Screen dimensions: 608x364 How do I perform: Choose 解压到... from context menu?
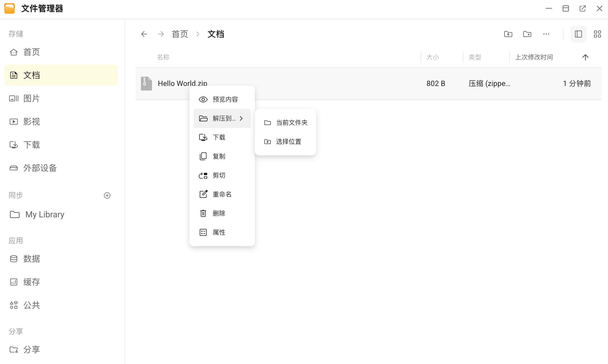(x=222, y=118)
